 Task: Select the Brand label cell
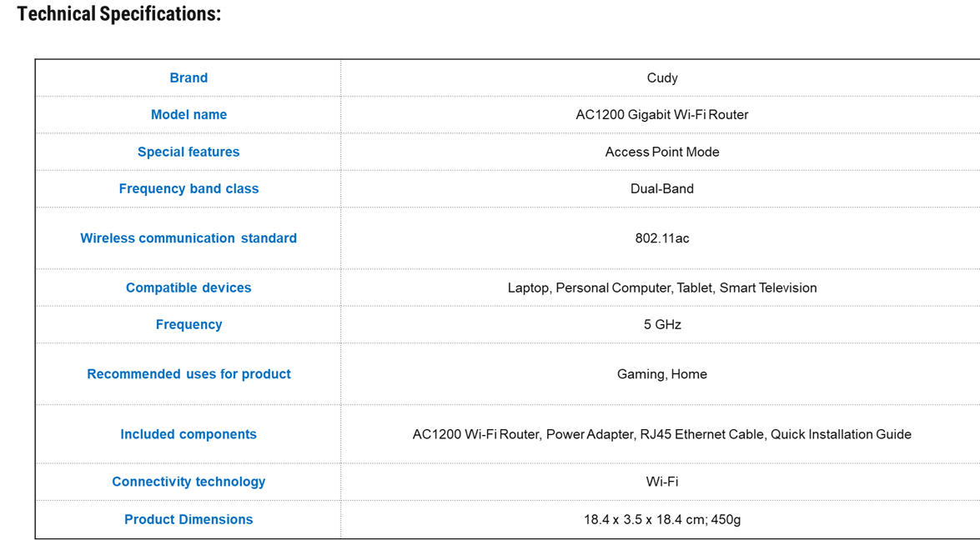point(188,78)
